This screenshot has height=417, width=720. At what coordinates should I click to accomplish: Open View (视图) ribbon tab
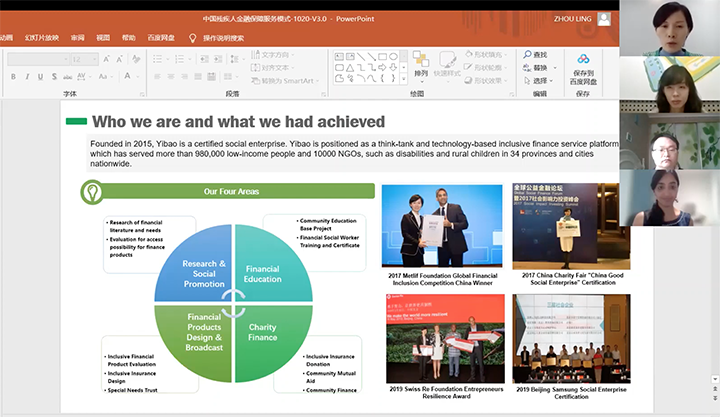(x=103, y=38)
